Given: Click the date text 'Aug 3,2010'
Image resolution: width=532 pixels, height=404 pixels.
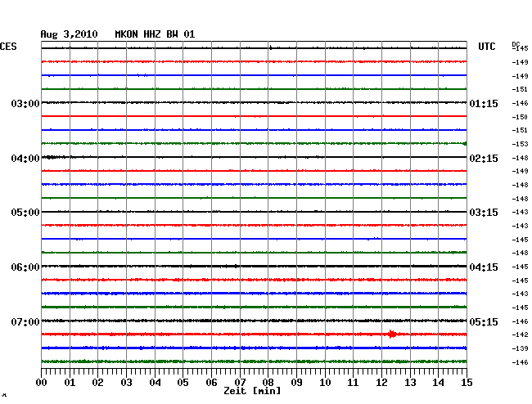Looking at the screenshot, I should tap(69, 34).
